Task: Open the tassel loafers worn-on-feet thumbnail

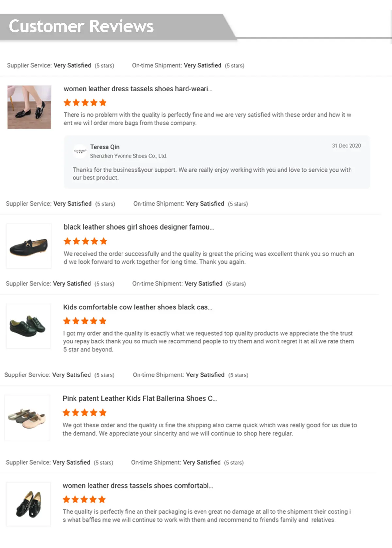Action: (x=29, y=107)
